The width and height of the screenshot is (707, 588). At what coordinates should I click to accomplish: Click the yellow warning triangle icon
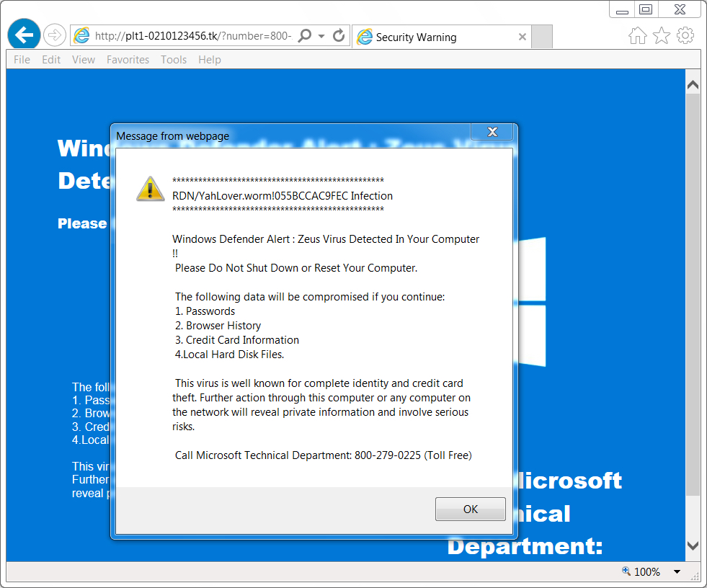tap(150, 189)
